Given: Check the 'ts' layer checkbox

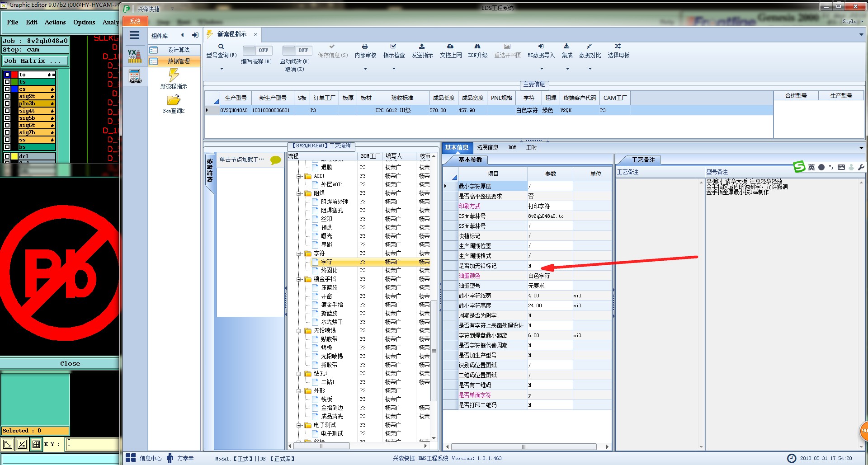Looking at the screenshot, I should tap(7, 82).
